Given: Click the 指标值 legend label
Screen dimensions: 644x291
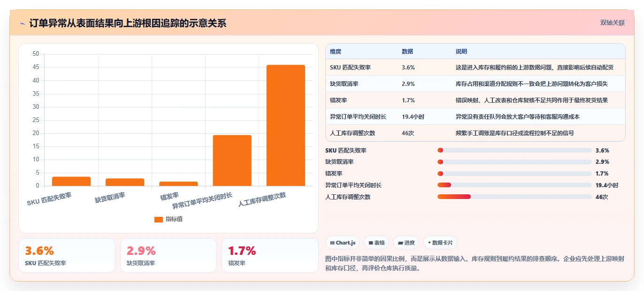Looking at the screenshot, I should (x=174, y=219).
